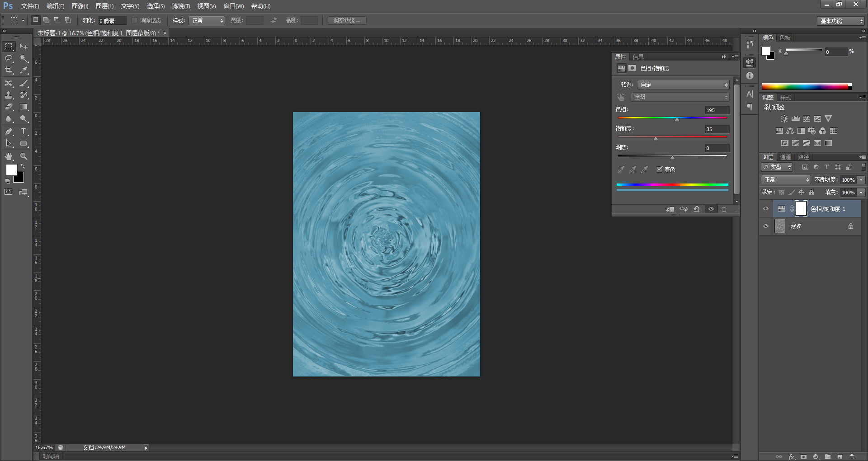Screen dimensions: 868x461
Task: Select the Rectangular Marquee tool
Action: point(9,47)
